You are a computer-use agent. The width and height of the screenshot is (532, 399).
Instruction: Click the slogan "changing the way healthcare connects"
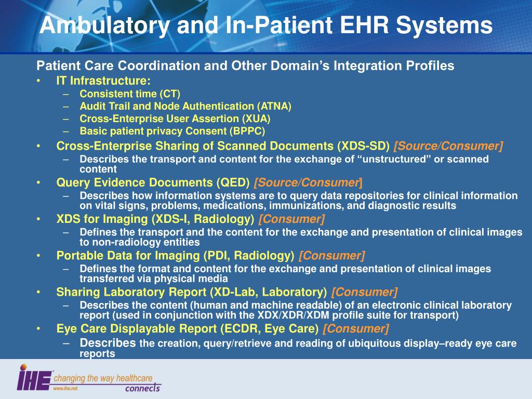[x=107, y=383]
